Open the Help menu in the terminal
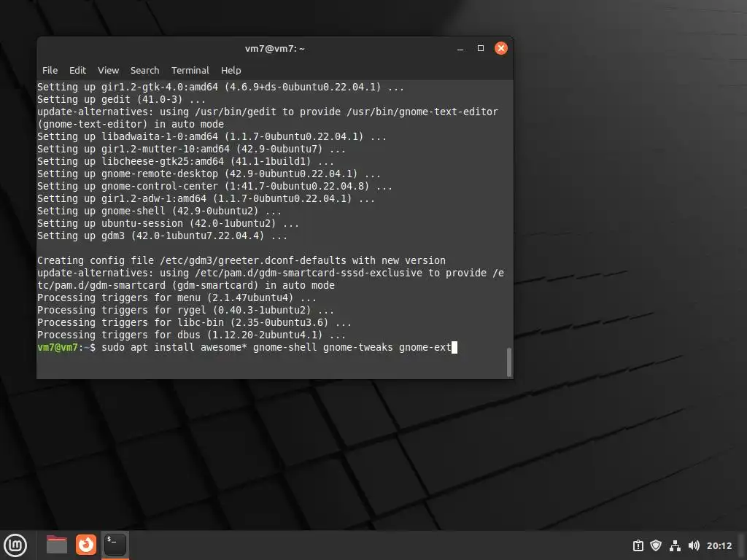The height and width of the screenshot is (560, 747). [x=231, y=71]
